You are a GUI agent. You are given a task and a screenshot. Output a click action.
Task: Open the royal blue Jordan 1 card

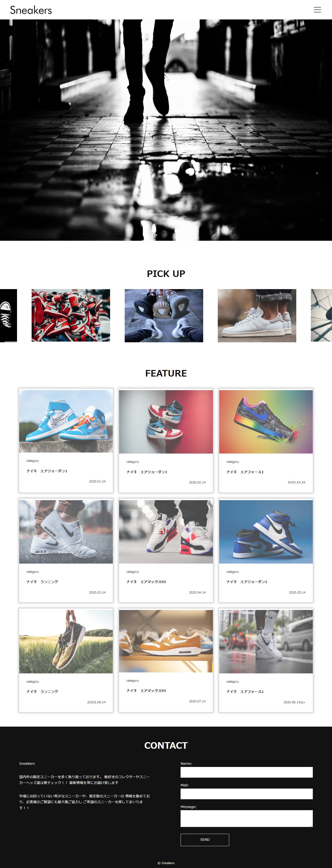[x=266, y=550]
